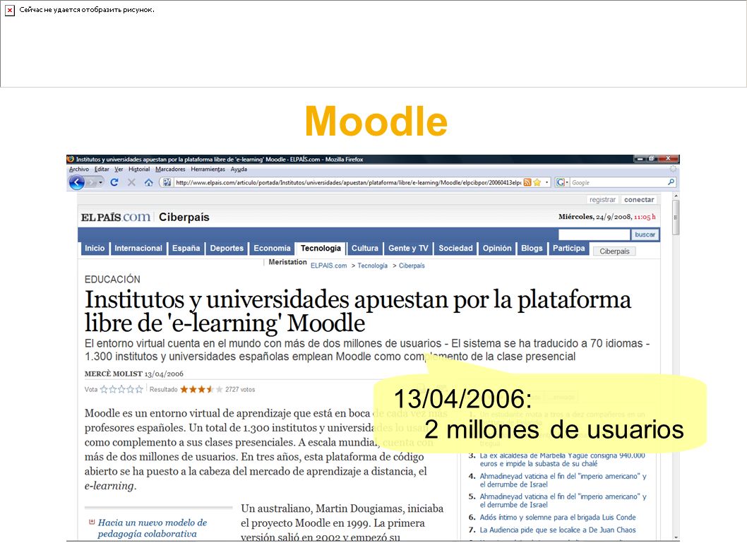
Task: Open the Herramientas menu
Action: pos(208,169)
